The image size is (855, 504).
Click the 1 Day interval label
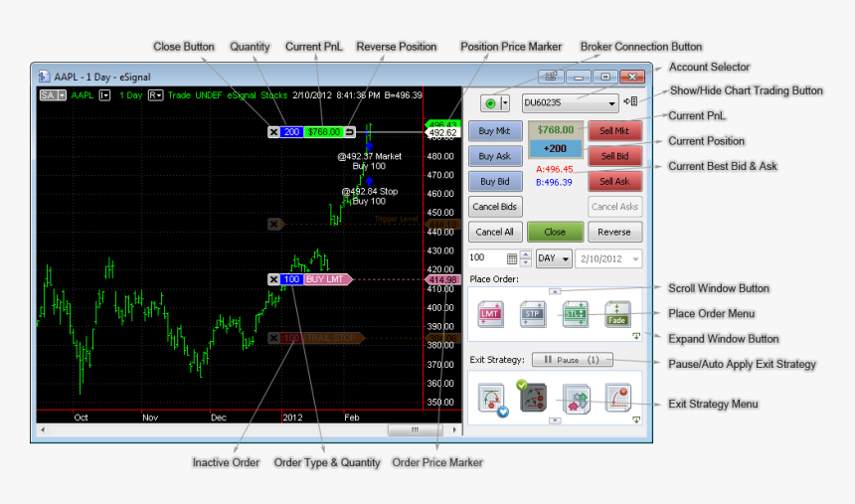point(131,95)
